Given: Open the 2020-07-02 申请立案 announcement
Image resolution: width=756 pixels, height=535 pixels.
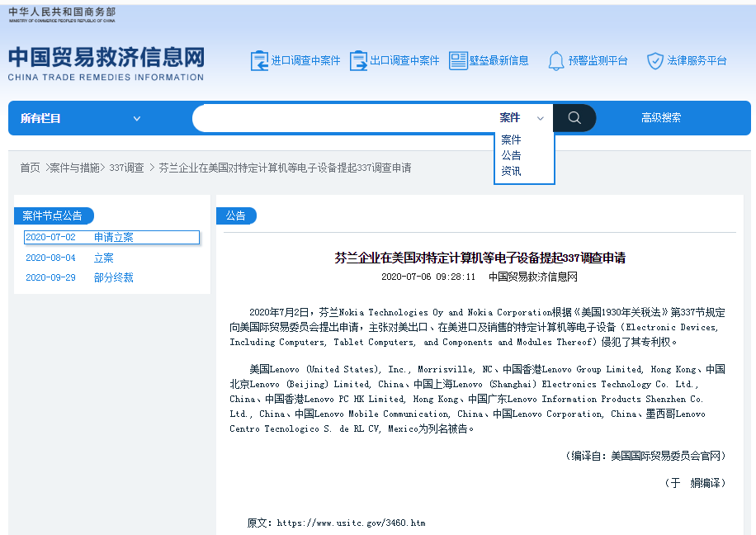Looking at the screenshot, I should [111, 237].
